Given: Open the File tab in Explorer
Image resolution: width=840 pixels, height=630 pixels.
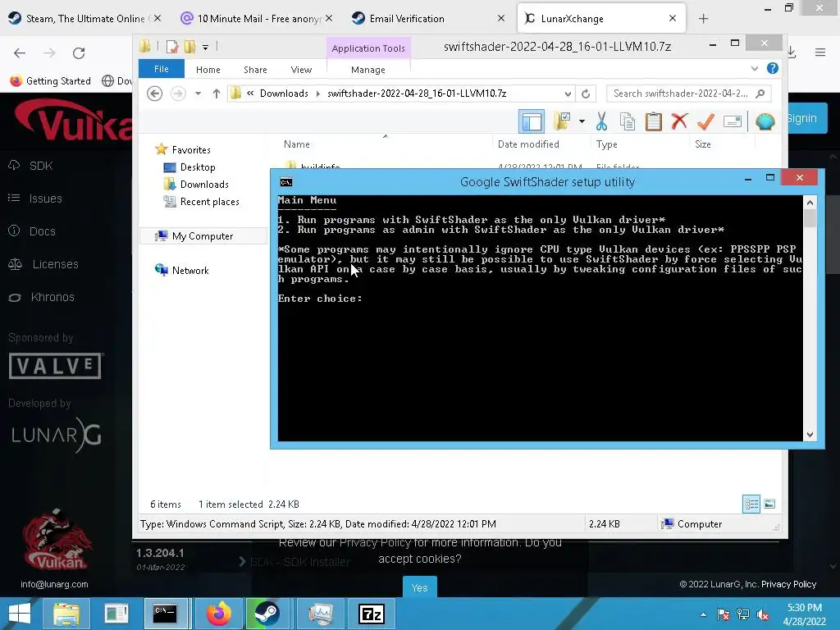Looking at the screenshot, I should (162, 69).
